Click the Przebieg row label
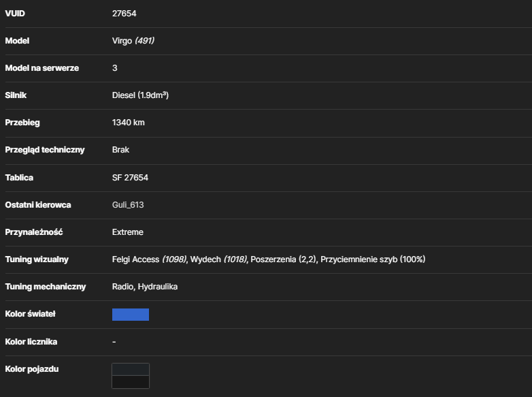532x397 pixels. tap(22, 123)
